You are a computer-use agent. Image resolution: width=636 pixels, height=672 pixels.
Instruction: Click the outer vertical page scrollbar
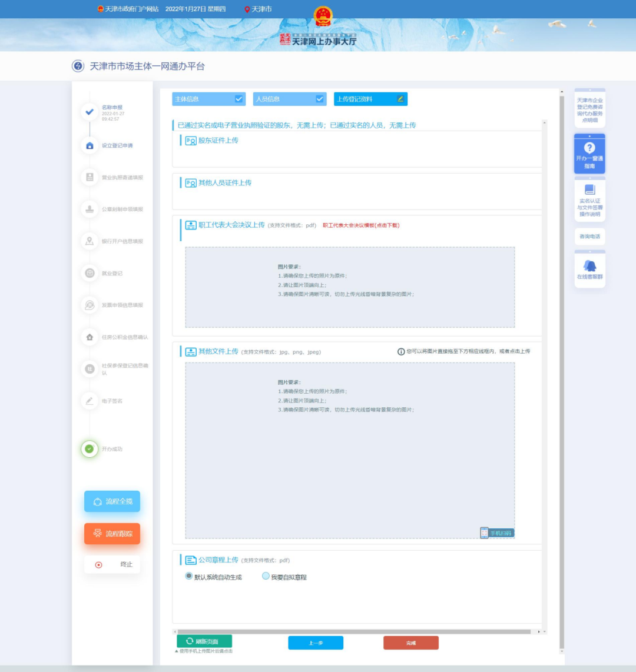(562, 371)
